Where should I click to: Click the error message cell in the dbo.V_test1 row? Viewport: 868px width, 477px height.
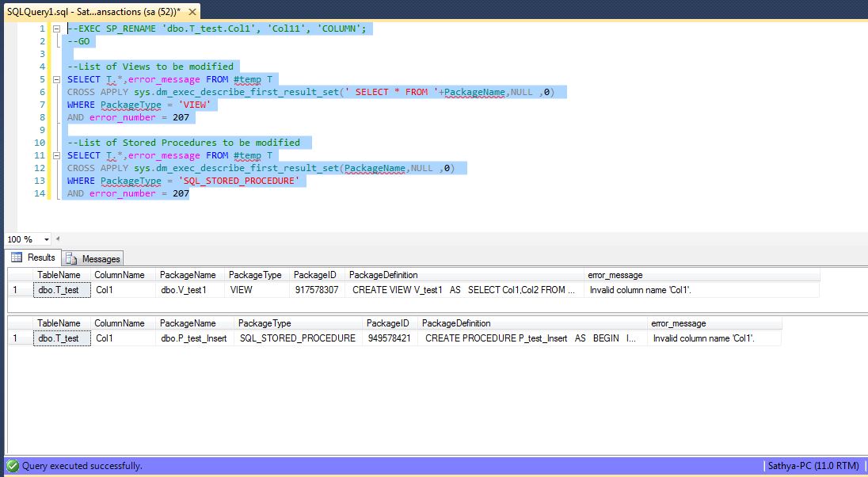point(702,290)
